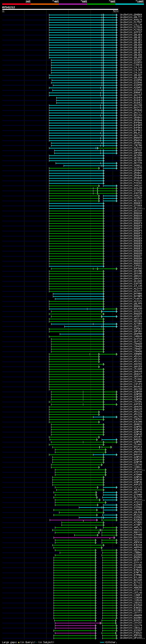Select the UniRef100_Q32R47 label
Screen dimensions: 146x644
tap(131, 60)
